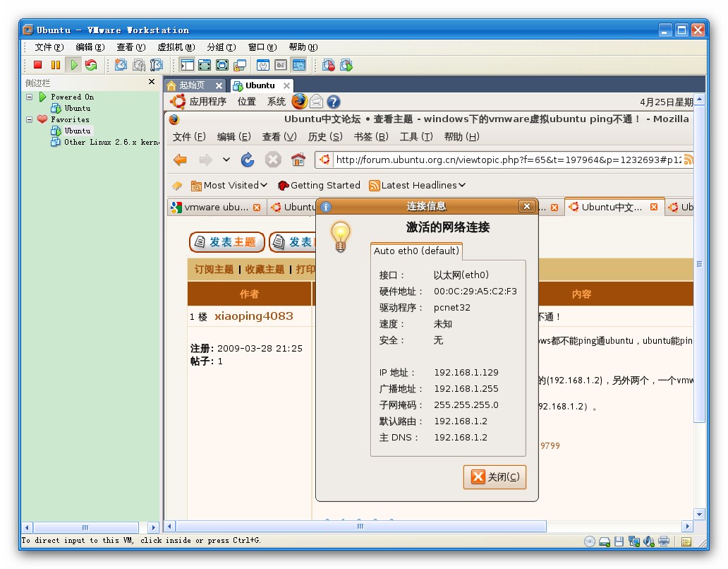Open the snapshot manager icon
728x569 pixels.
157,65
